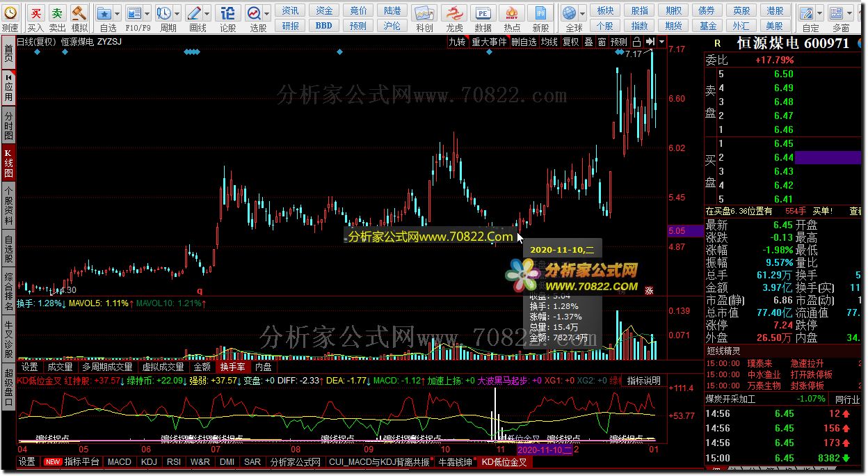Click the 买入 buy icon

(35, 13)
